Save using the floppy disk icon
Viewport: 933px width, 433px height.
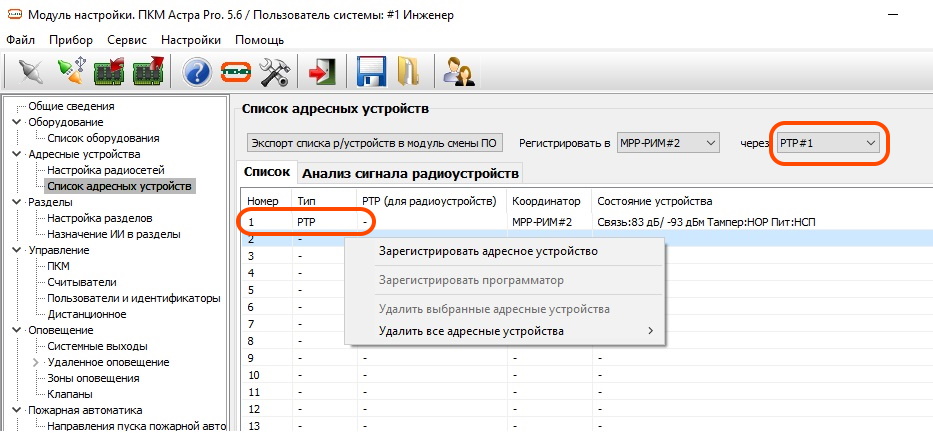coord(371,72)
